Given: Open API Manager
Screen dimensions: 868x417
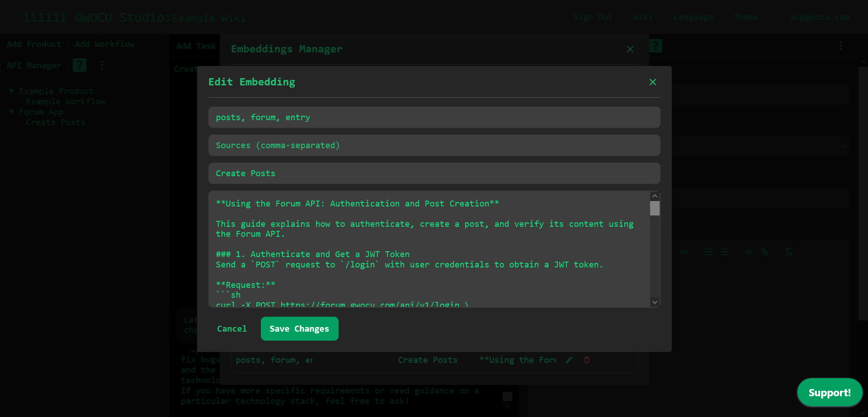Looking at the screenshot, I should tap(34, 66).
